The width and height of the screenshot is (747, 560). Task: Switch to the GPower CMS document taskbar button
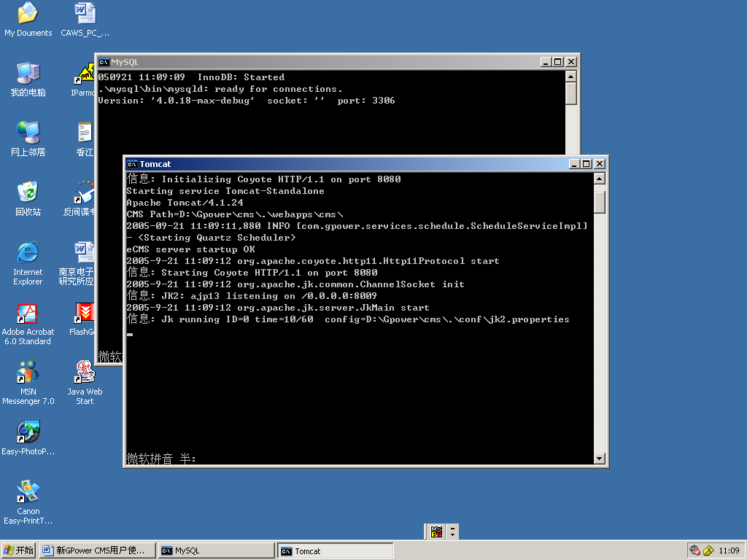[x=98, y=551]
